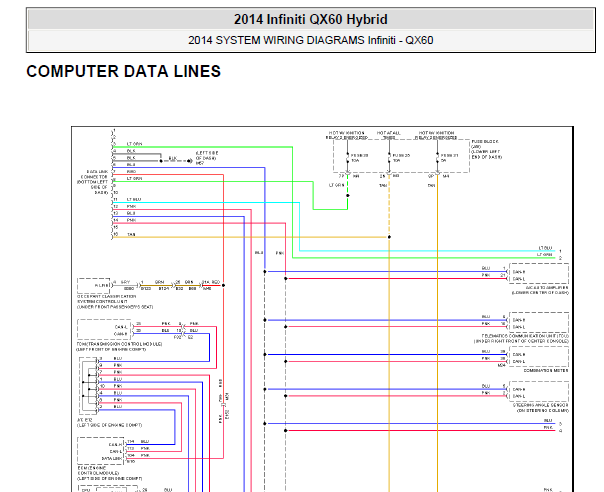Click the TCM Transmission Control Module label
The height and width of the screenshot is (492, 604).
[119, 346]
